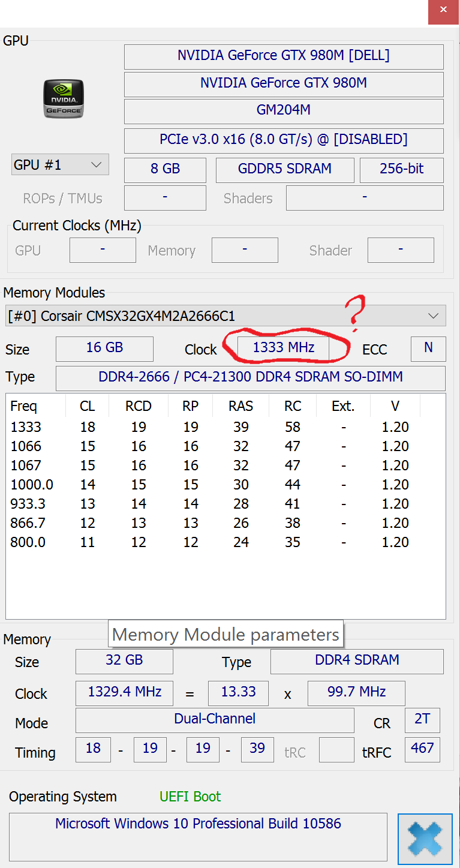
Task: Click the blue X close button icon
Action: [425, 839]
